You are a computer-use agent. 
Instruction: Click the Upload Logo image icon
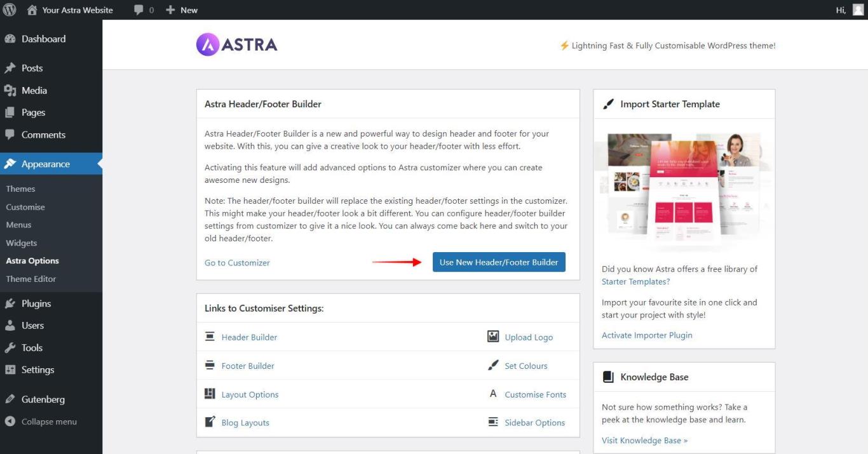click(493, 337)
